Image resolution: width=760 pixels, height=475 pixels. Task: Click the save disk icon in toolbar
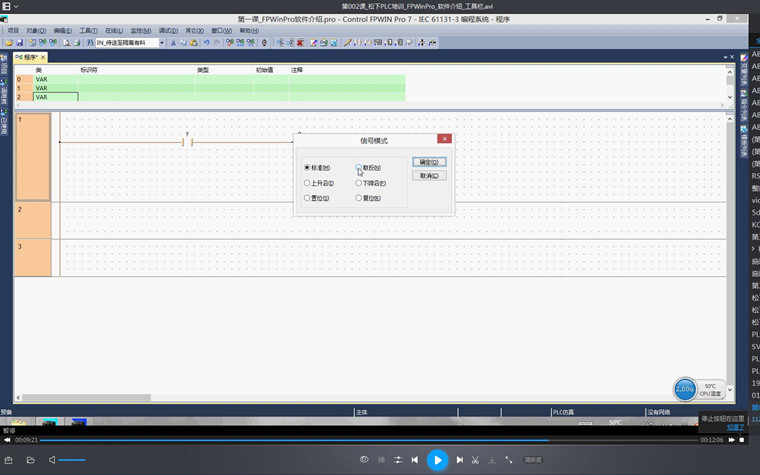[x=19, y=43]
